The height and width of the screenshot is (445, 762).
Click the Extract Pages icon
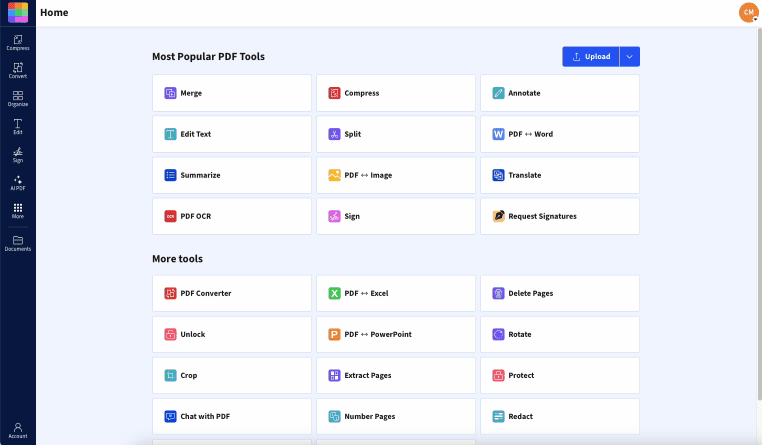pyautogui.click(x=334, y=376)
